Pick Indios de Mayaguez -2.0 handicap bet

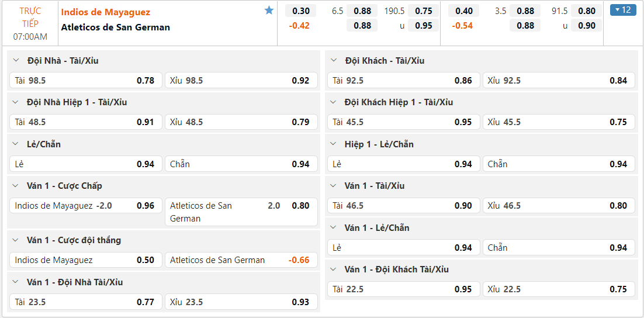(x=85, y=206)
